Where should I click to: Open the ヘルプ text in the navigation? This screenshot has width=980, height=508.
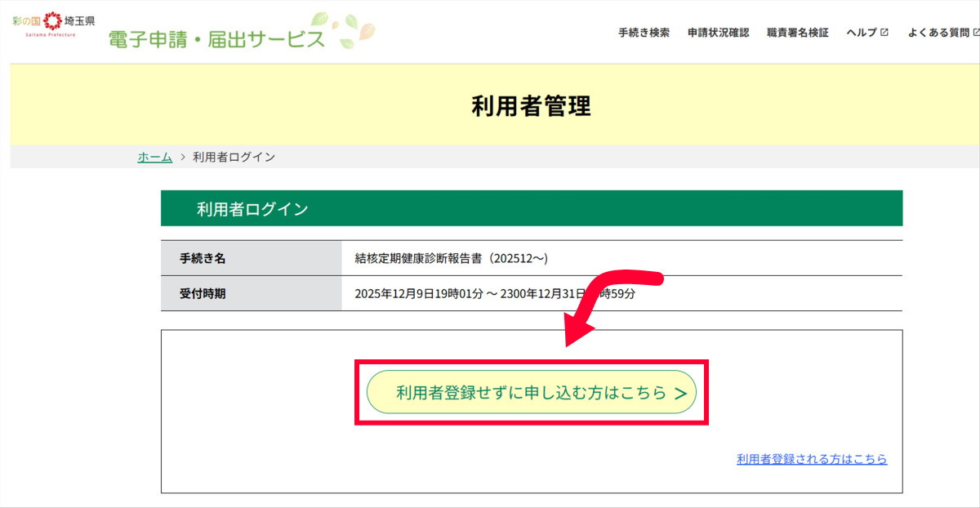[x=862, y=33]
